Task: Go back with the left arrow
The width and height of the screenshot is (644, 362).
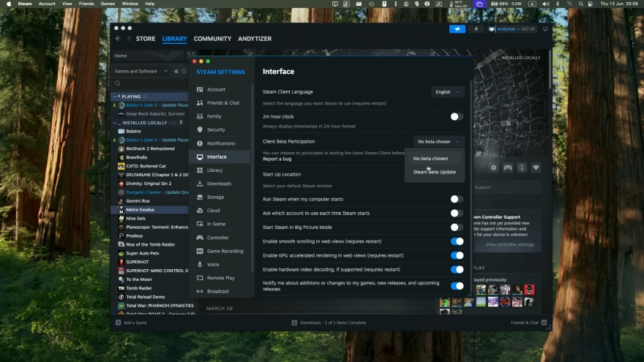Action: tap(119, 39)
